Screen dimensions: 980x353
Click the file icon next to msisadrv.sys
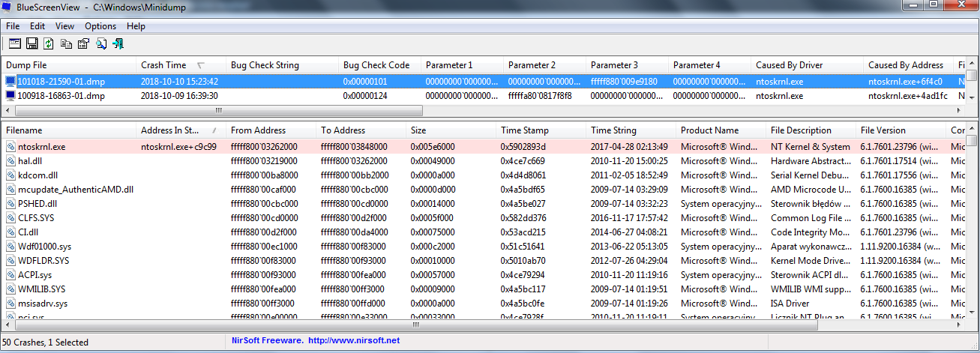tap(10, 304)
